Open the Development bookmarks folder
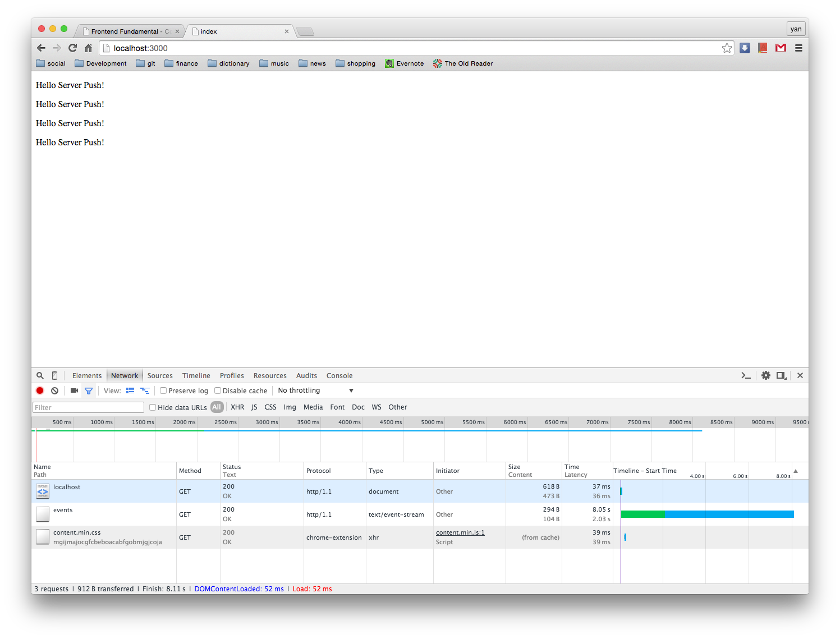This screenshot has height=639, width=840. [x=100, y=63]
